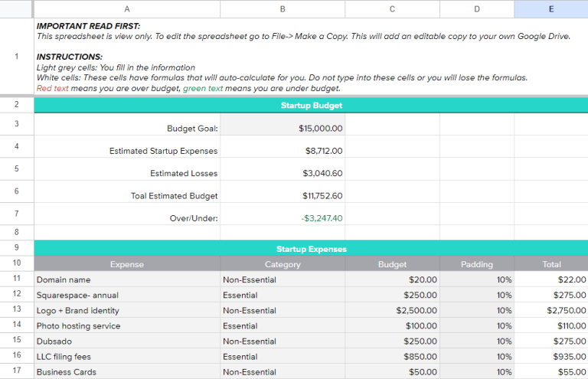588x379 pixels.
Task: Click the green Over/Under amount cell
Action: pyautogui.click(x=283, y=218)
